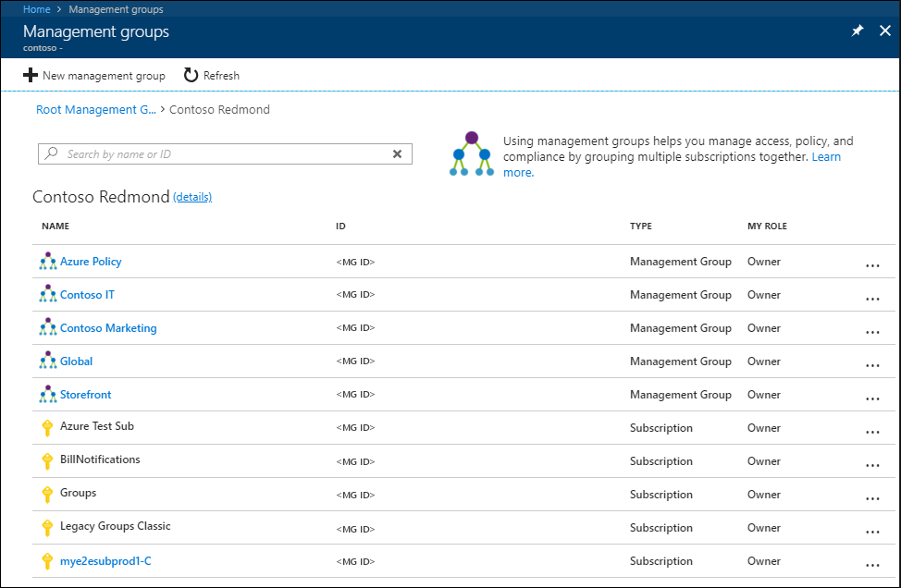Open Contoso IT management group
This screenshot has height=588, width=901.
[87, 295]
